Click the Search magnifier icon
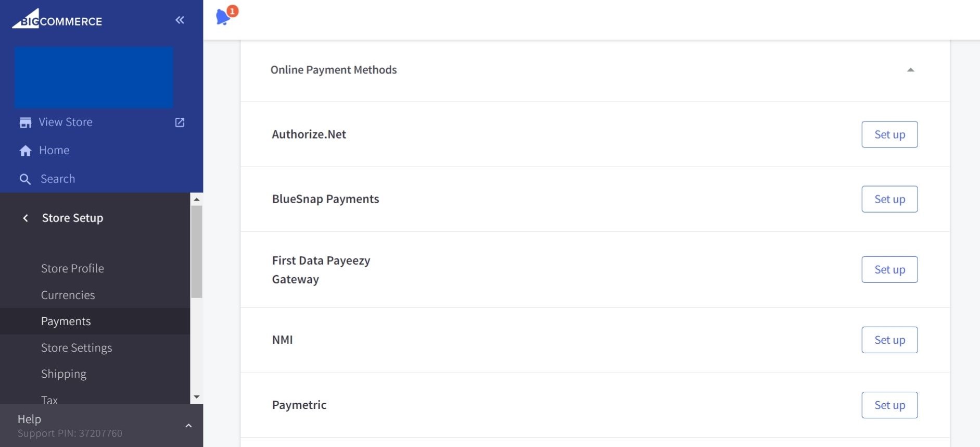This screenshot has width=980, height=447. coord(25,179)
